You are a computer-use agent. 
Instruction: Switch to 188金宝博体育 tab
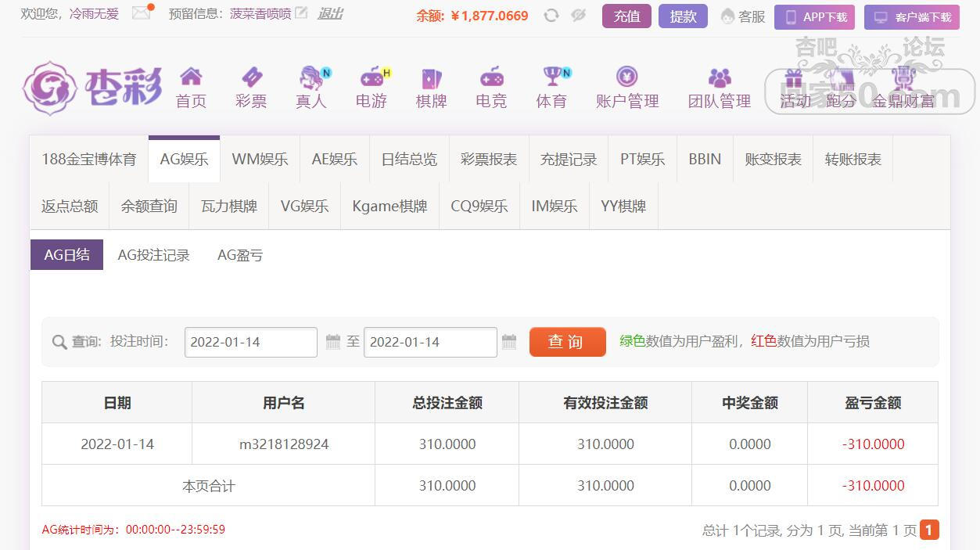(89, 160)
